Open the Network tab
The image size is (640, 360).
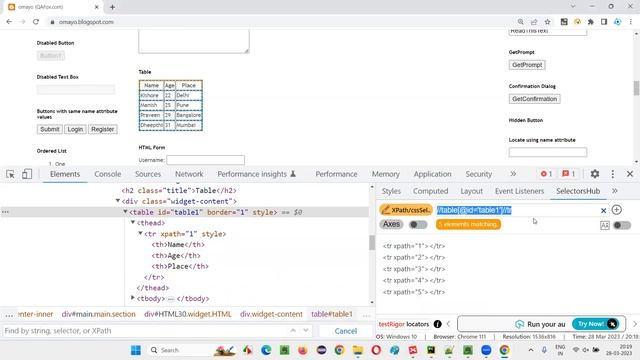[x=189, y=174]
